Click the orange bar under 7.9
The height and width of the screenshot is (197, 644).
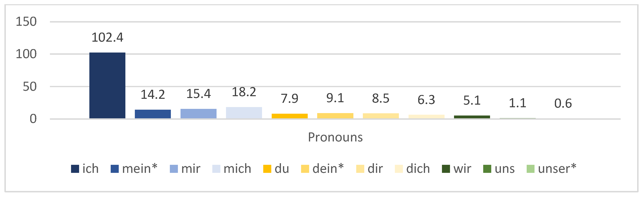[x=290, y=116]
